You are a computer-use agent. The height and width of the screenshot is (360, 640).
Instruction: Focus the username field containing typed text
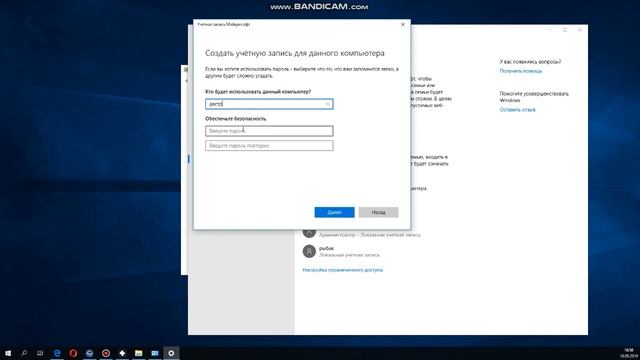(x=269, y=104)
